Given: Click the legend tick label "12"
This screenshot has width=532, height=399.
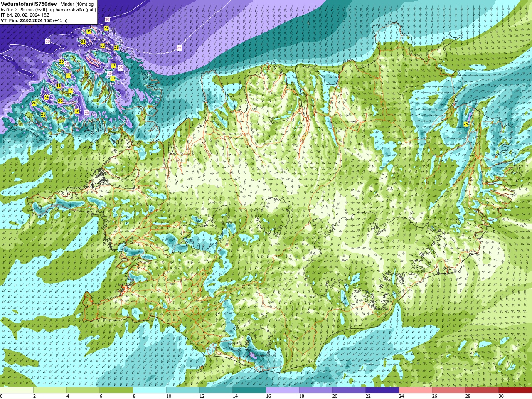Looking at the screenshot, I should (202, 396).
